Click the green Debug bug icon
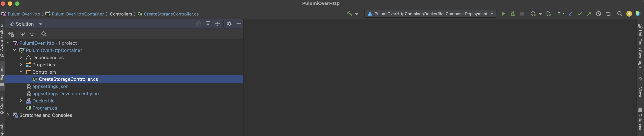The width and height of the screenshot is (644, 136). (x=513, y=14)
